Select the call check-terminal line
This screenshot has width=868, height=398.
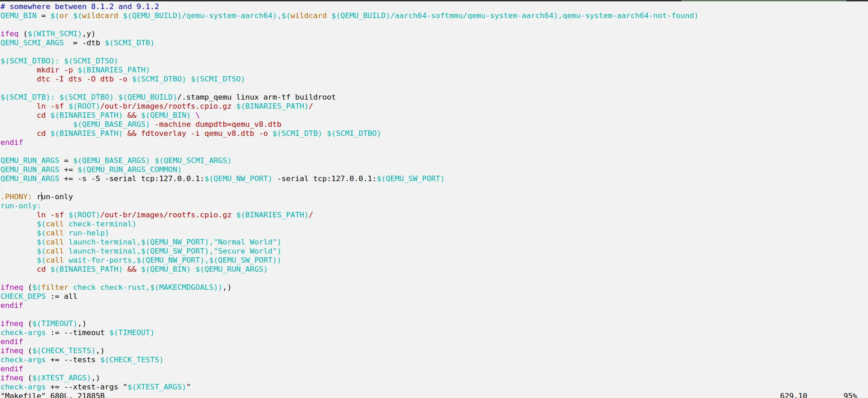point(87,224)
